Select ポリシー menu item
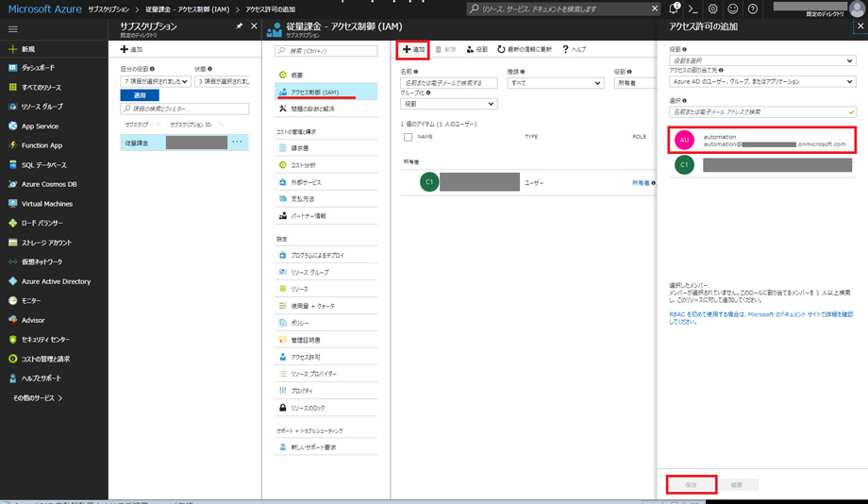The width and height of the screenshot is (868, 504). click(x=326, y=323)
